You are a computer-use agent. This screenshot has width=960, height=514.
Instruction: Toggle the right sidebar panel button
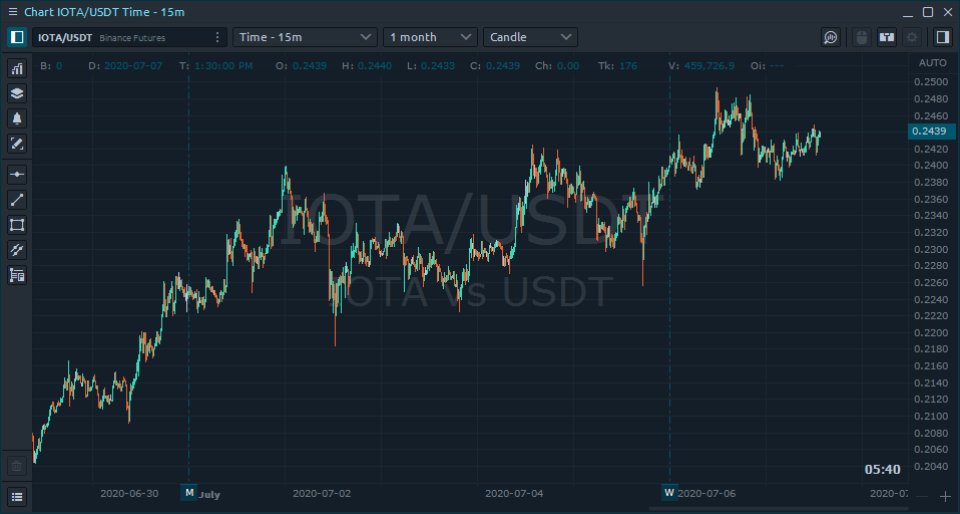point(942,37)
